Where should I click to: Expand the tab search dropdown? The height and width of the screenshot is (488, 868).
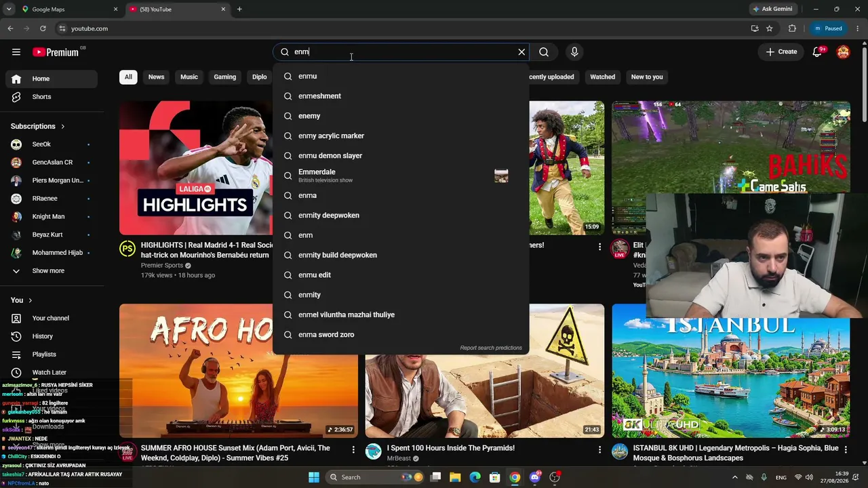pyautogui.click(x=9, y=9)
